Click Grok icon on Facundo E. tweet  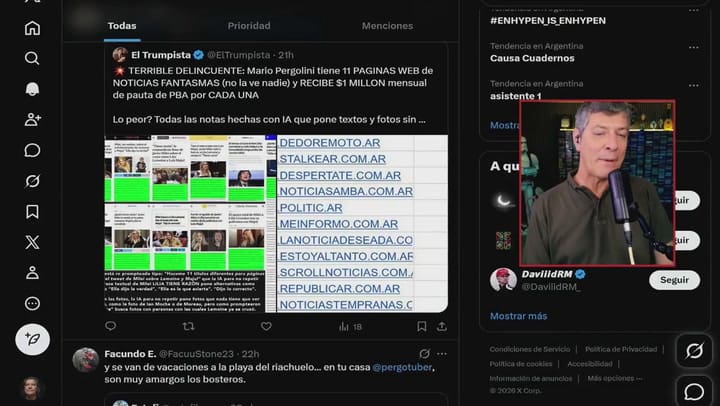(424, 354)
